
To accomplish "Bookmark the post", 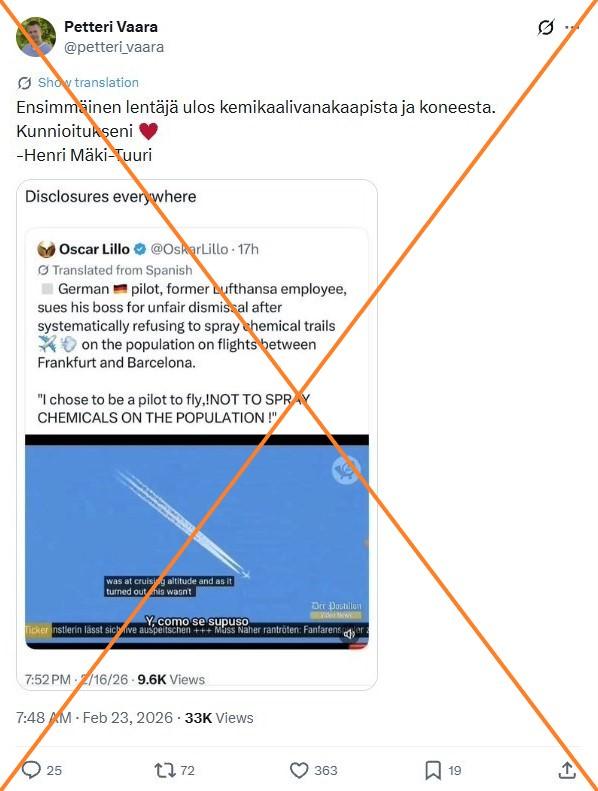I will [x=433, y=770].
